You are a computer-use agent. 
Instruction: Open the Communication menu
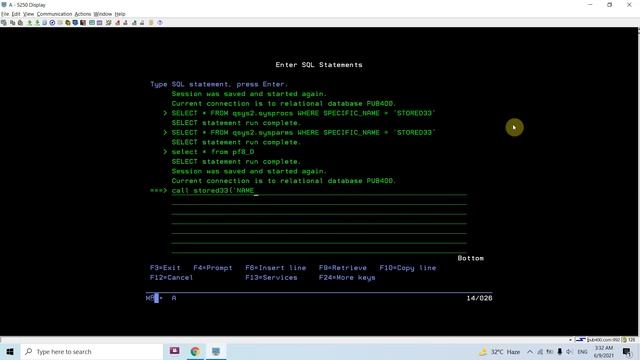coord(54,14)
